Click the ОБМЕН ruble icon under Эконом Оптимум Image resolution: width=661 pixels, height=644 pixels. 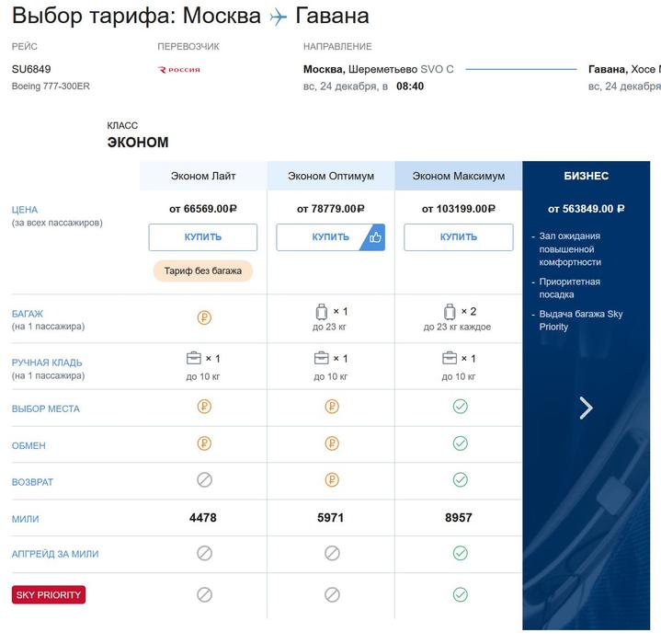[x=332, y=443]
